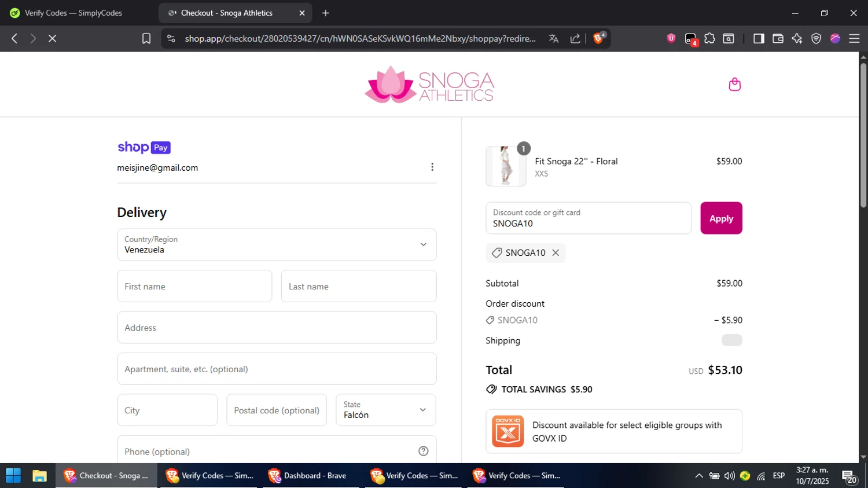Viewport: 868px width, 488px height.
Task: Click the Postal code field
Action: coord(277,410)
